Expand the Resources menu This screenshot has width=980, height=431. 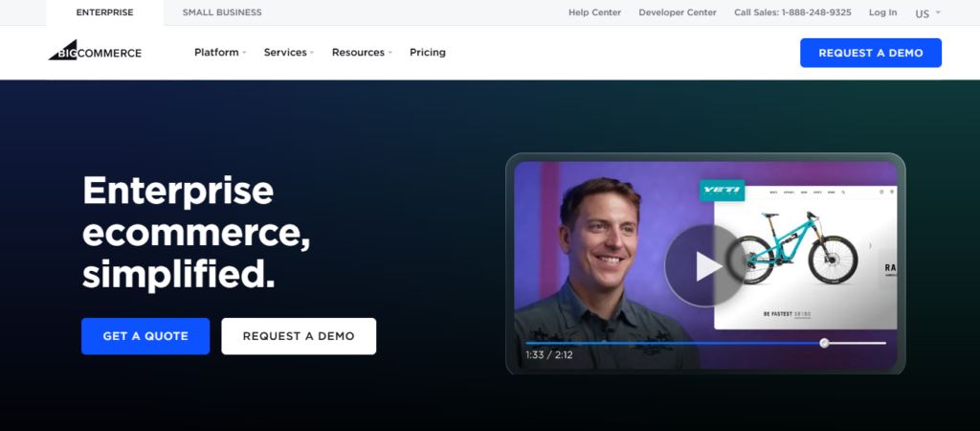(x=361, y=53)
